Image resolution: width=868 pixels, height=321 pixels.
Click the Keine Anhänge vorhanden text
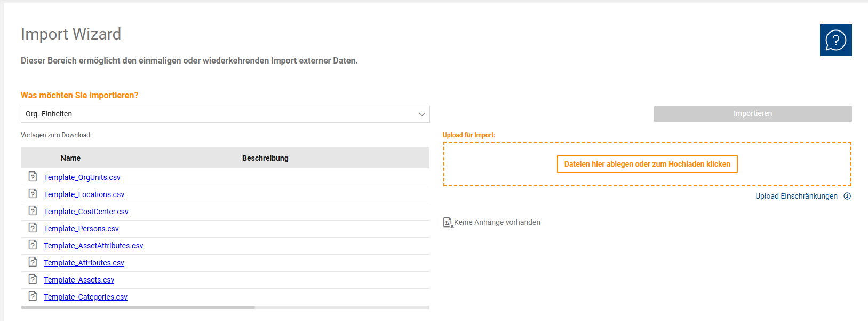tap(497, 222)
